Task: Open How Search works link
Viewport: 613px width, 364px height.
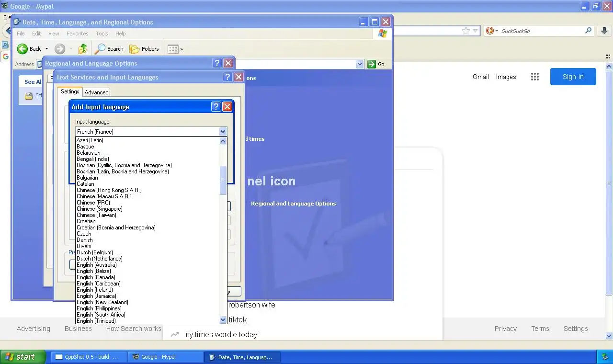Action: pyautogui.click(x=134, y=329)
